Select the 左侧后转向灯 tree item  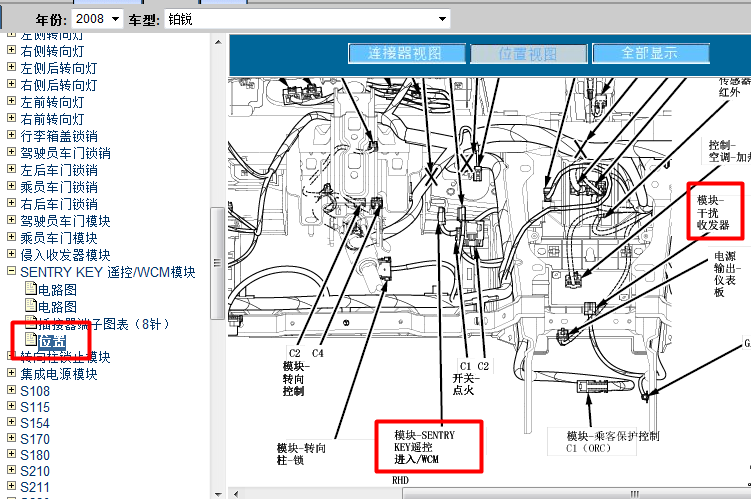point(59,68)
